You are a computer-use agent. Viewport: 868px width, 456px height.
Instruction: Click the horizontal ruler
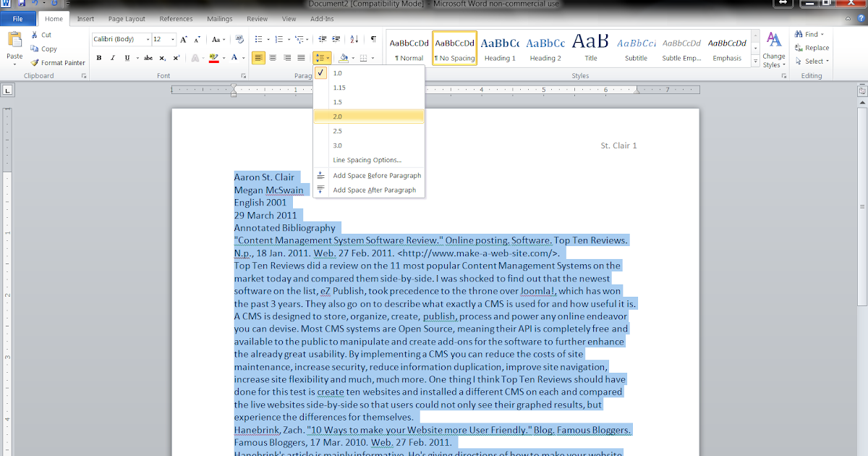pos(436,90)
